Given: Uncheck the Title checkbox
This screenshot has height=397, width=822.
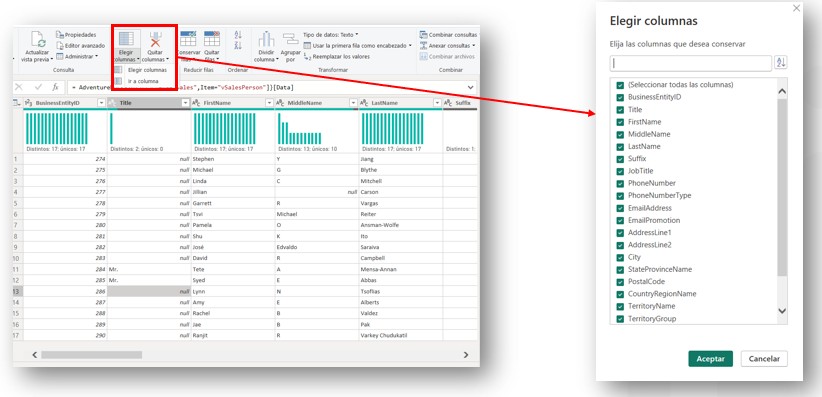Looking at the screenshot, I should click(620, 110).
